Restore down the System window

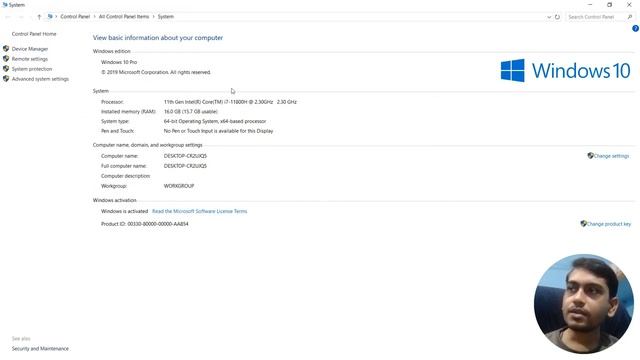tap(609, 5)
